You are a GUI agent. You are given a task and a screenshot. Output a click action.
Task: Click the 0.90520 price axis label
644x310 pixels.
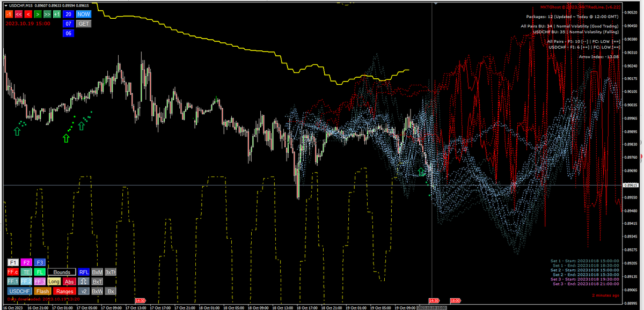pyautogui.click(x=631, y=12)
